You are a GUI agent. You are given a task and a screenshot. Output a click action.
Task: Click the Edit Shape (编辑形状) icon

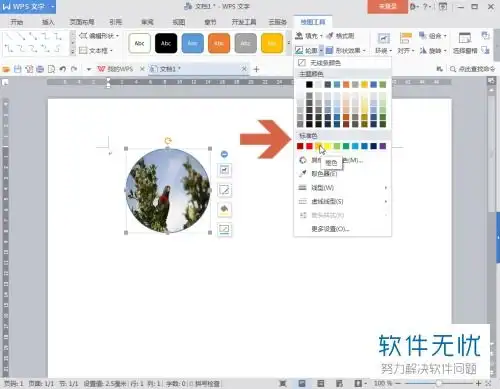pyautogui.click(x=83, y=36)
